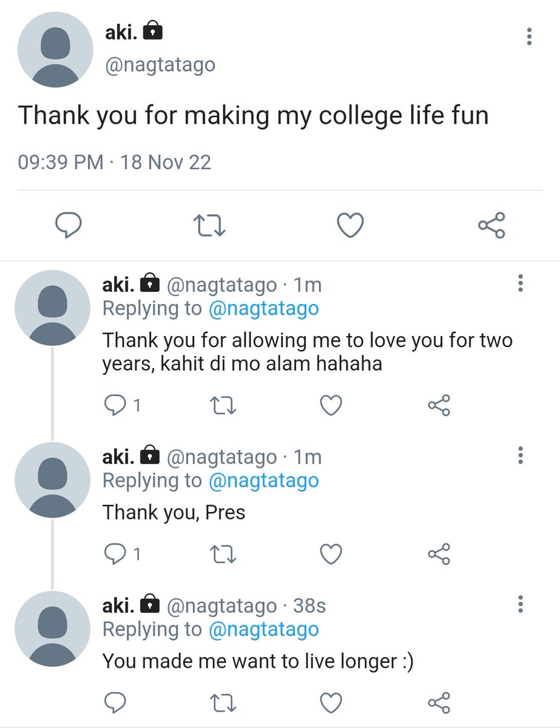Image resolution: width=560 pixels, height=728 pixels.
Task: Share the 'love you for two years' reply
Action: tap(439, 405)
